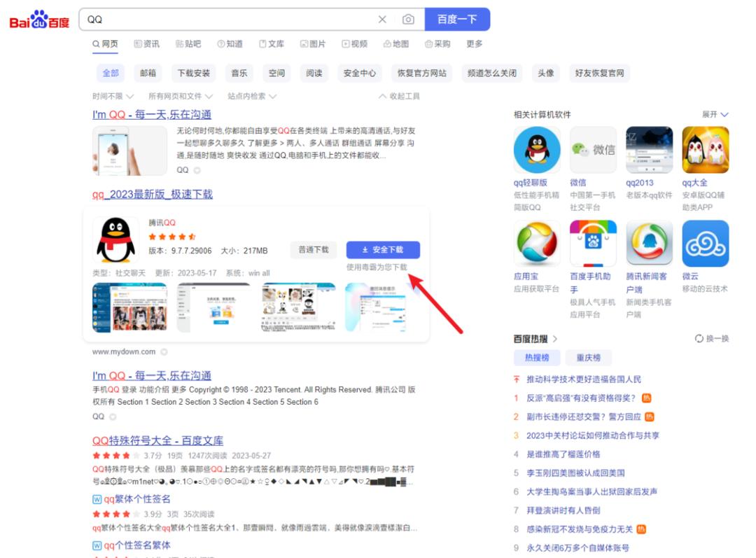The height and width of the screenshot is (558, 756).
Task: Select the 安全中心 filter chip
Action: 360,74
